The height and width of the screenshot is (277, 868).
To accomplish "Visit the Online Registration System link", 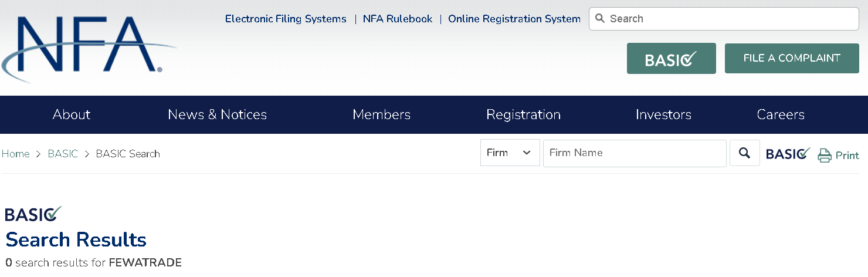I will [514, 19].
